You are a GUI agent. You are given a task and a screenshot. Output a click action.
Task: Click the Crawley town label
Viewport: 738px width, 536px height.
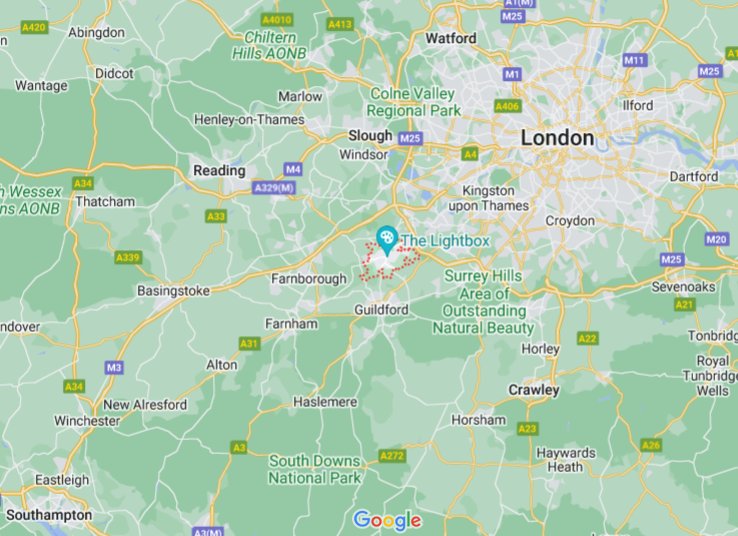pos(534,390)
